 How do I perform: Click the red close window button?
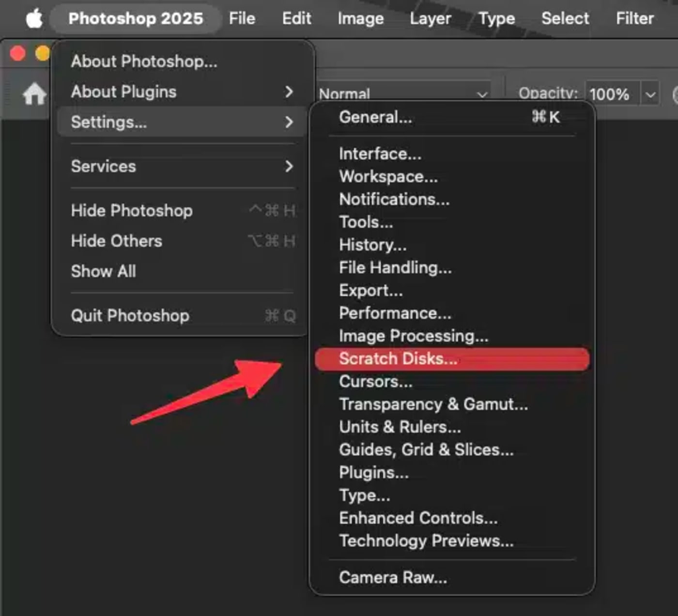(18, 53)
